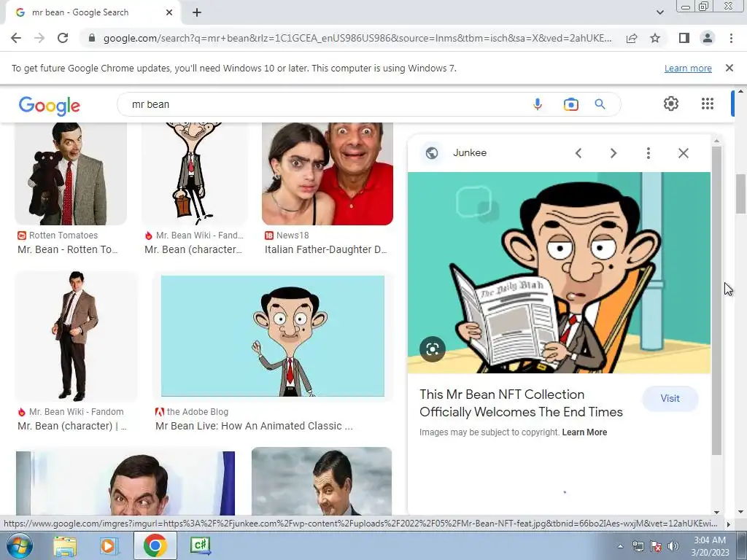Image resolution: width=747 pixels, height=560 pixels.
Task: Open Chrome side panel
Action: [x=684, y=38]
